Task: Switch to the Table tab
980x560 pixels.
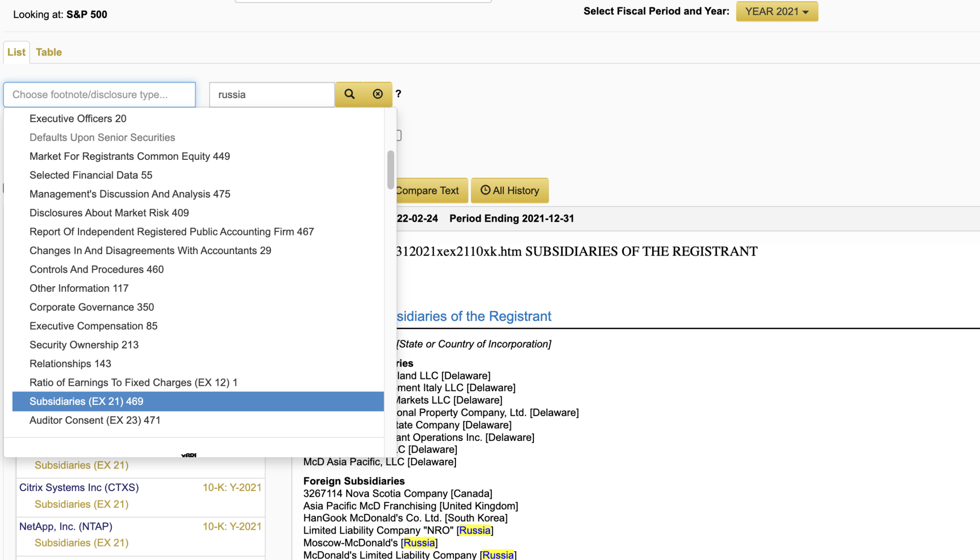Action: [x=49, y=52]
